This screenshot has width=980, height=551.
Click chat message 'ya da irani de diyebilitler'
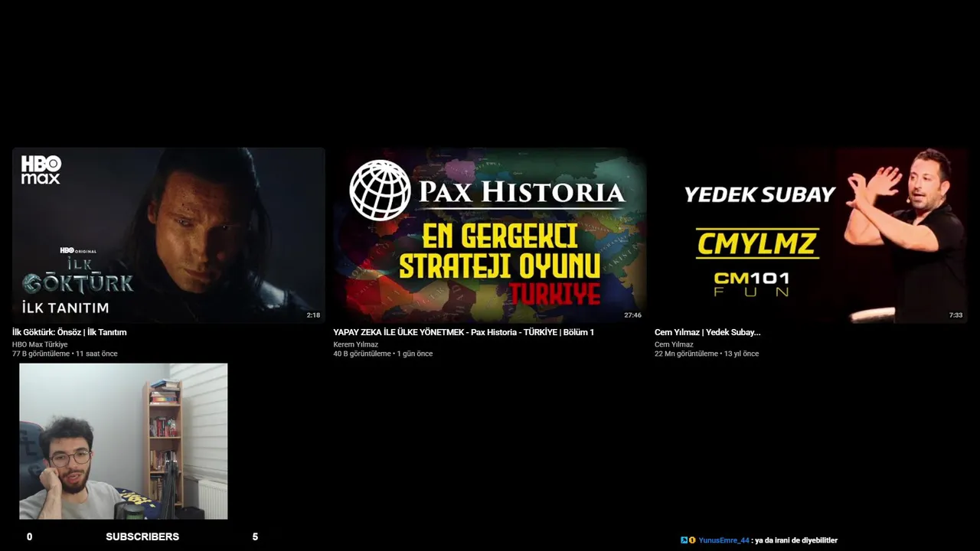tap(796, 540)
